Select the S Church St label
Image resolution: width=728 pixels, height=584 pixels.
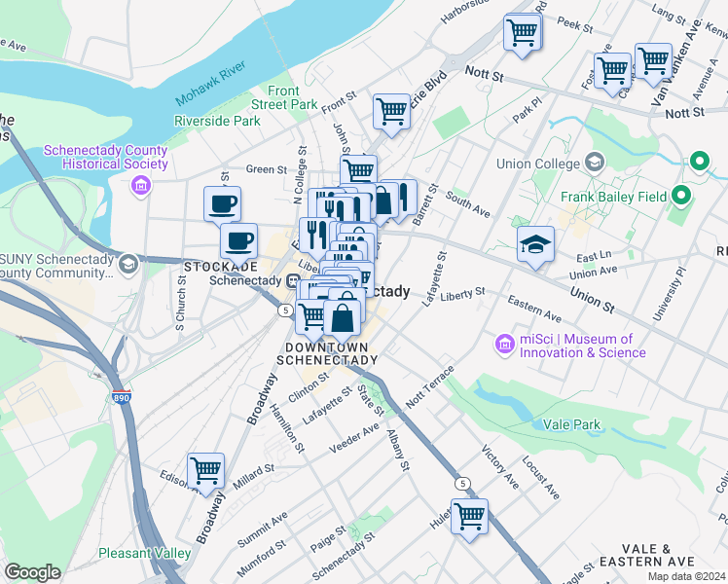(x=181, y=303)
